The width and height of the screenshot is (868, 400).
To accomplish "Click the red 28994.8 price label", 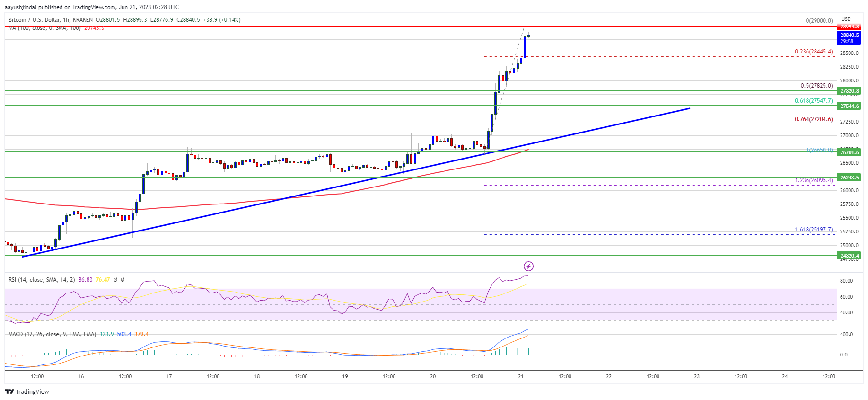I will click(x=849, y=27).
